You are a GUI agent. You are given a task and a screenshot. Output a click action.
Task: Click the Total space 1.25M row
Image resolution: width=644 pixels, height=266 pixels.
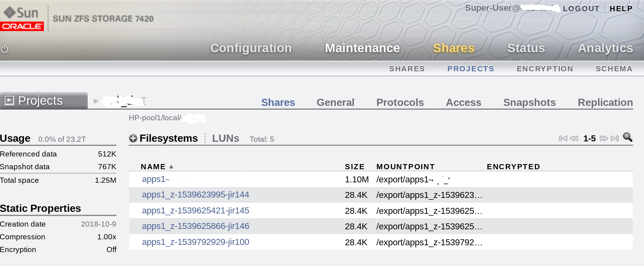pos(58,180)
